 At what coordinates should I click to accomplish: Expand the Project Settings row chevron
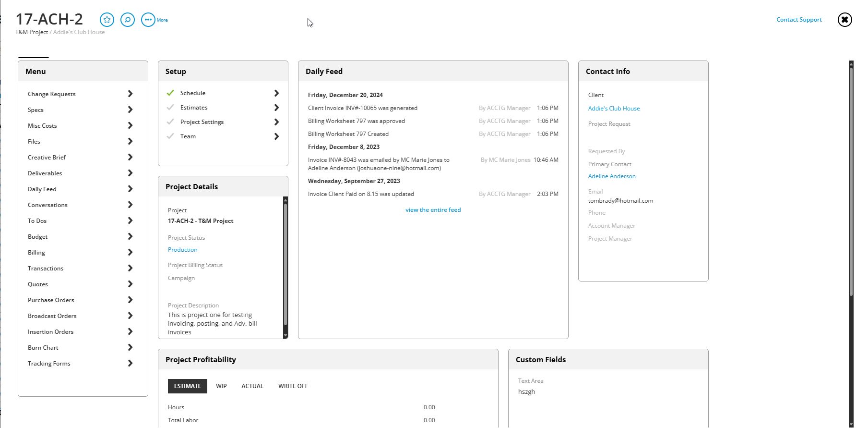click(x=276, y=122)
